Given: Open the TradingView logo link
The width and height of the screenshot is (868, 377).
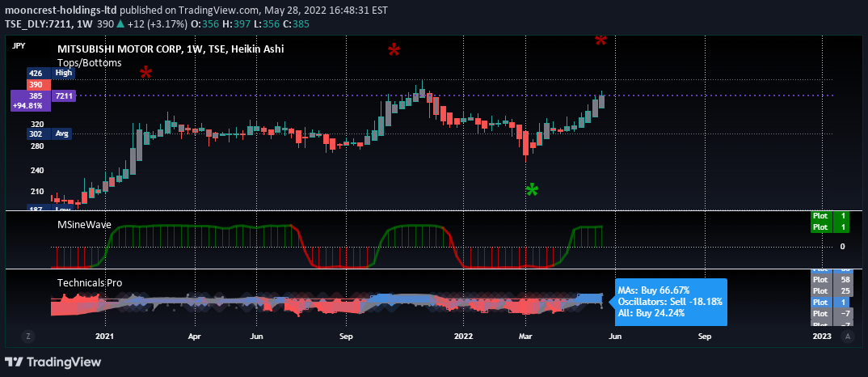Looking at the screenshot, I should (x=53, y=362).
